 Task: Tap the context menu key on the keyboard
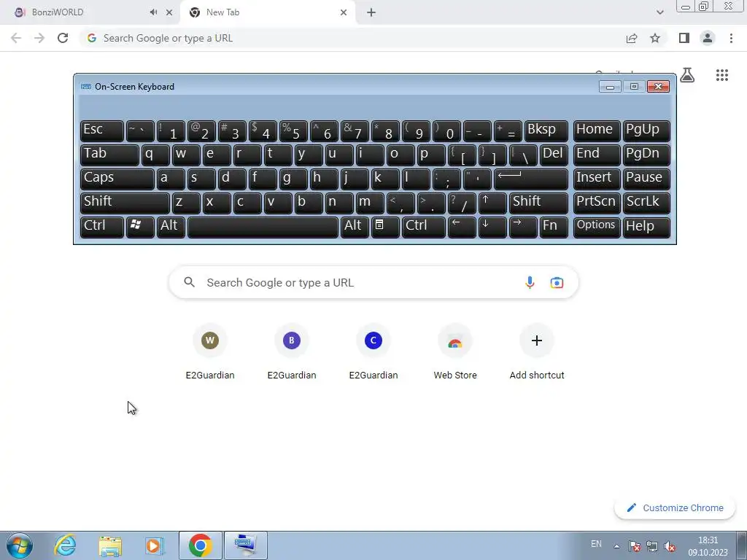point(385,227)
